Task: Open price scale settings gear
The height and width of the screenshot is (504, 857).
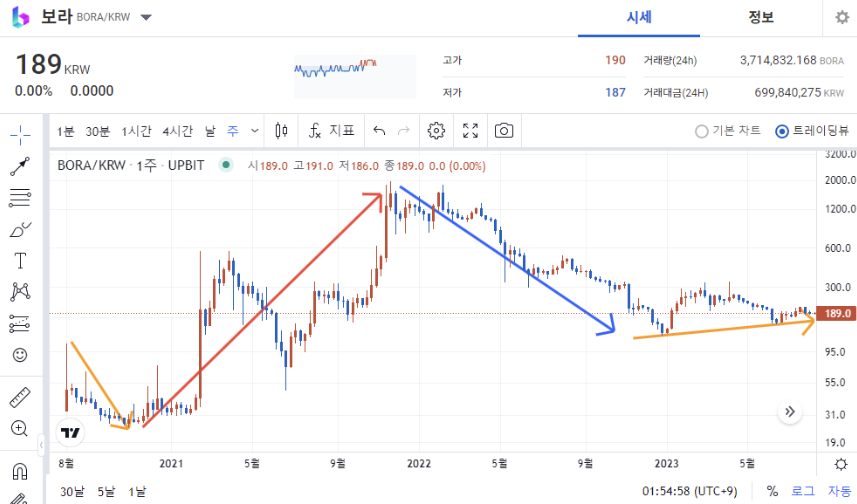Action: (x=841, y=464)
